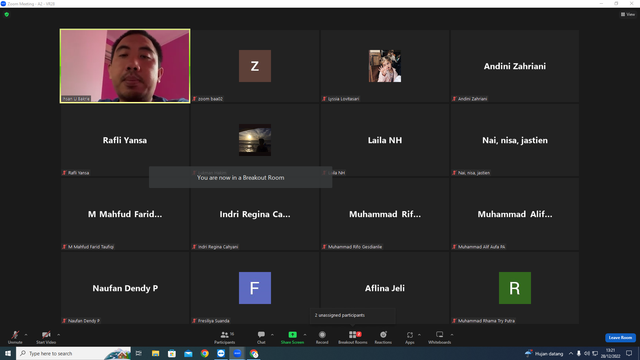Open first Chrome icon on taskbar
This screenshot has height=360, width=640.
pos(204,353)
